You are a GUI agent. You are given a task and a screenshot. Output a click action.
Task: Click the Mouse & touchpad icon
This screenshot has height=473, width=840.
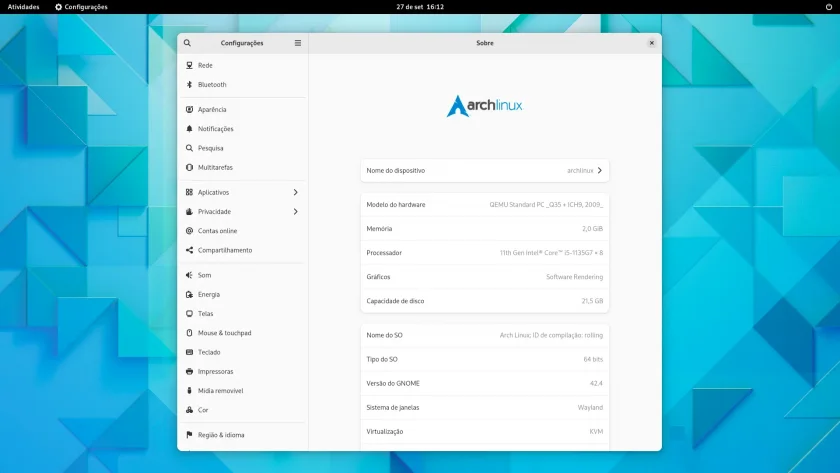pos(189,333)
